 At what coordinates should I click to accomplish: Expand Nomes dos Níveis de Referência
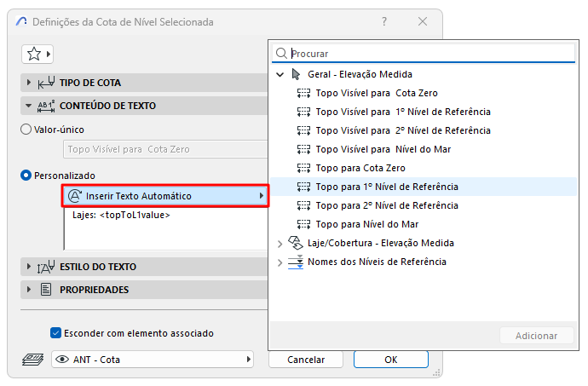[280, 262]
